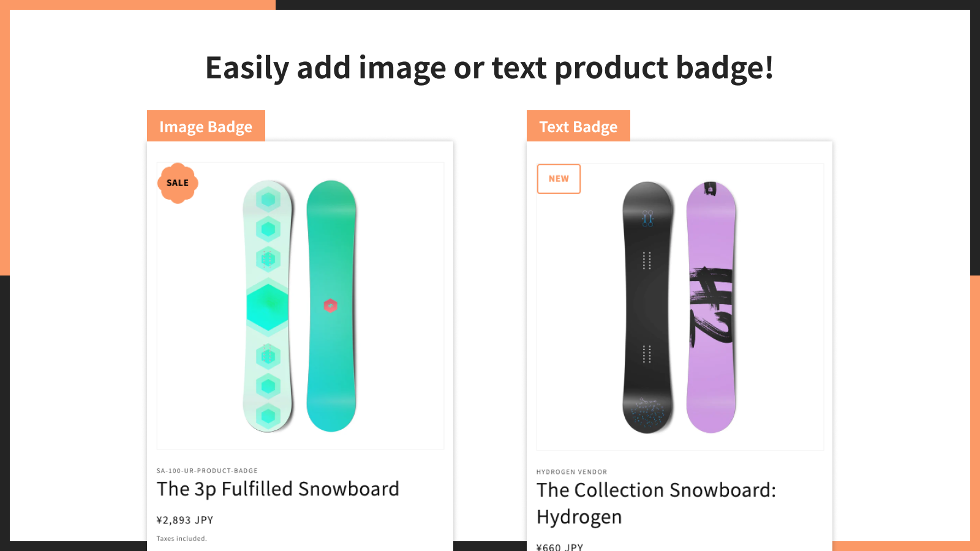Click the orange SALE image badge
The image size is (980, 551).
[x=178, y=183]
